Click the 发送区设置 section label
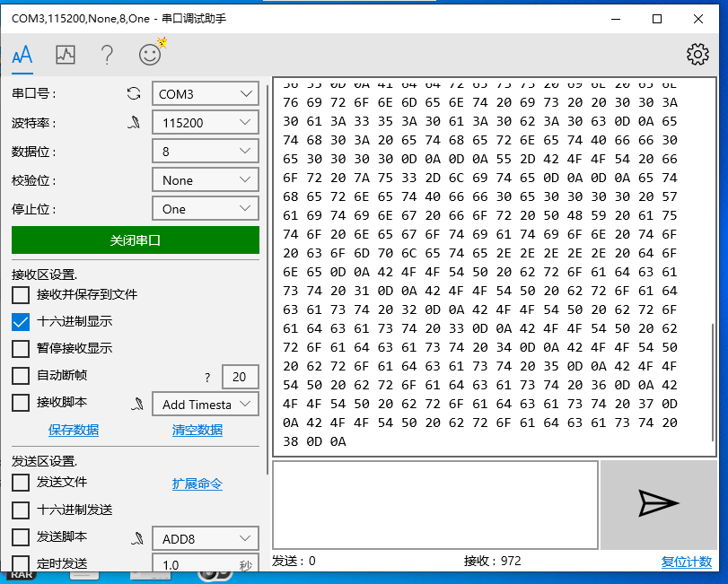The width and height of the screenshot is (728, 584). [45, 461]
